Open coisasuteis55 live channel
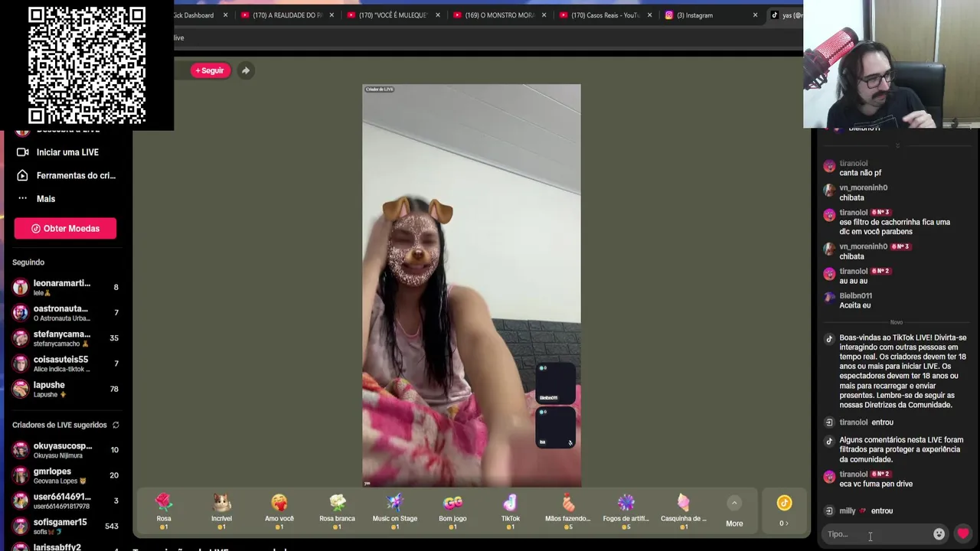The height and width of the screenshot is (551, 980). 66,364
